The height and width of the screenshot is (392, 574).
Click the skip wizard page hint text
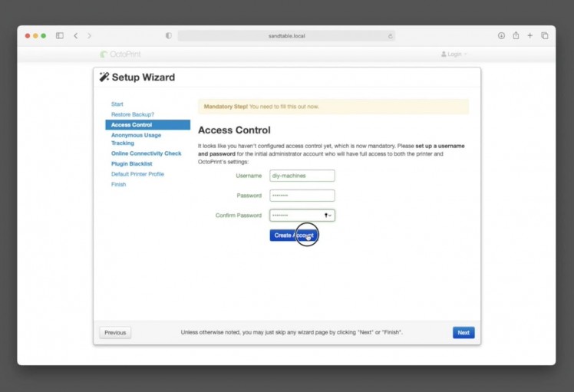coord(292,332)
